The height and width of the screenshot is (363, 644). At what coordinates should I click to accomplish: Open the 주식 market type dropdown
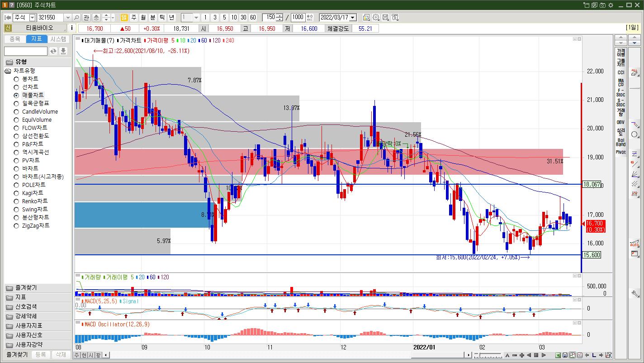point(32,18)
